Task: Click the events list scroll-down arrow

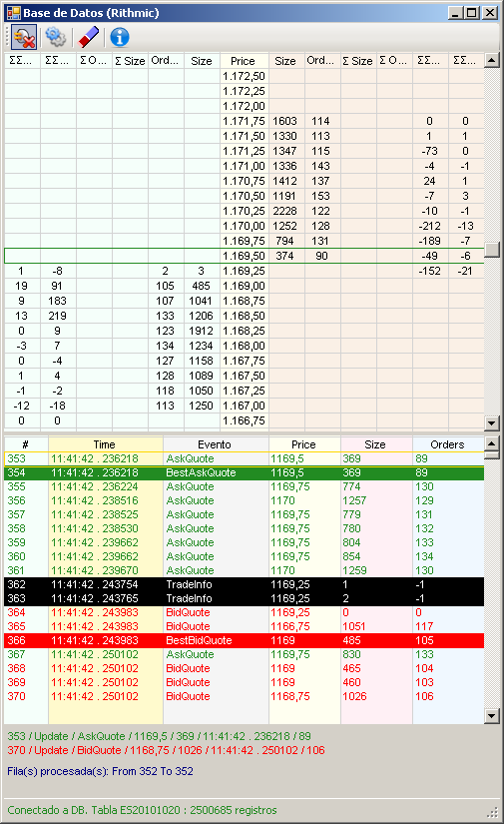Action: (x=491, y=715)
